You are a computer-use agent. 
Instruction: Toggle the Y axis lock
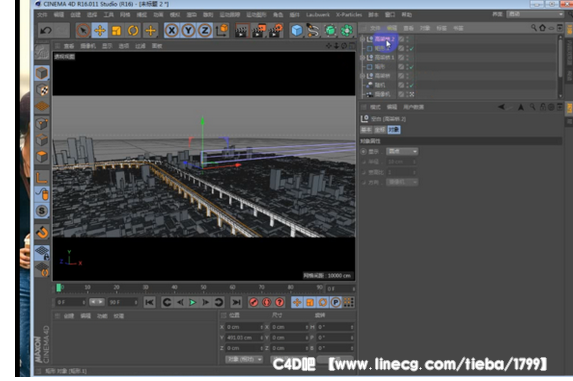click(188, 31)
